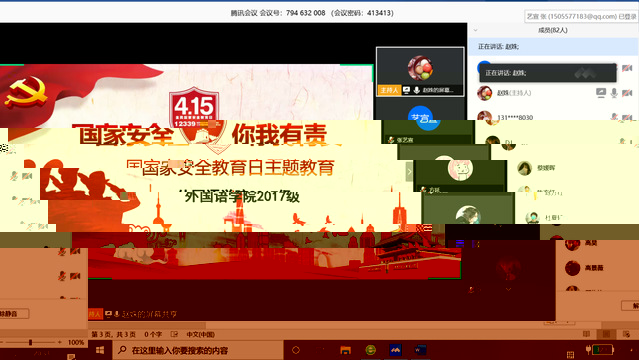Toggle the microphone icon for 赵姝(主持人)
Screen dimensions: 639x360
click(614, 93)
